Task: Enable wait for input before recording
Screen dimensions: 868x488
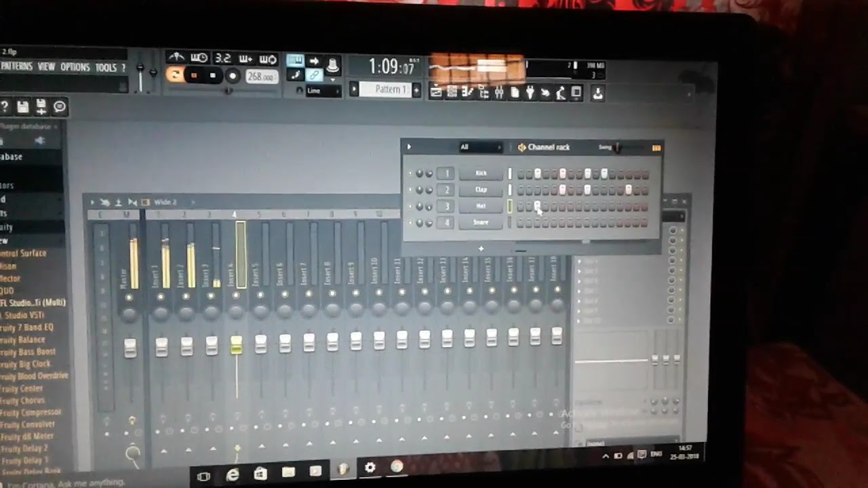Action: (199, 58)
